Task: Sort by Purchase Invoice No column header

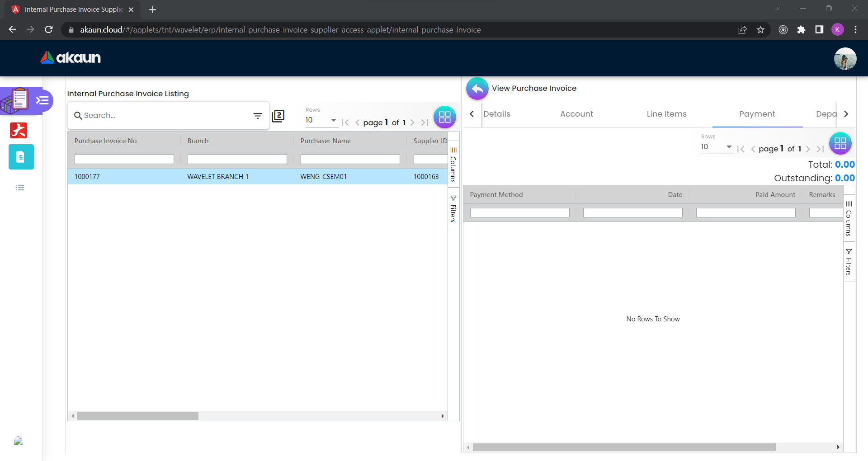Action: pyautogui.click(x=106, y=141)
